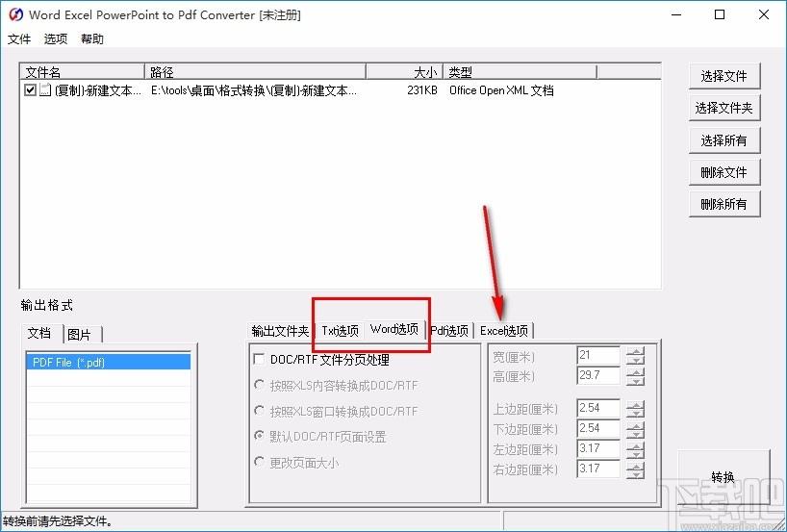
Task: Open the 选项 menu
Action: 56,39
